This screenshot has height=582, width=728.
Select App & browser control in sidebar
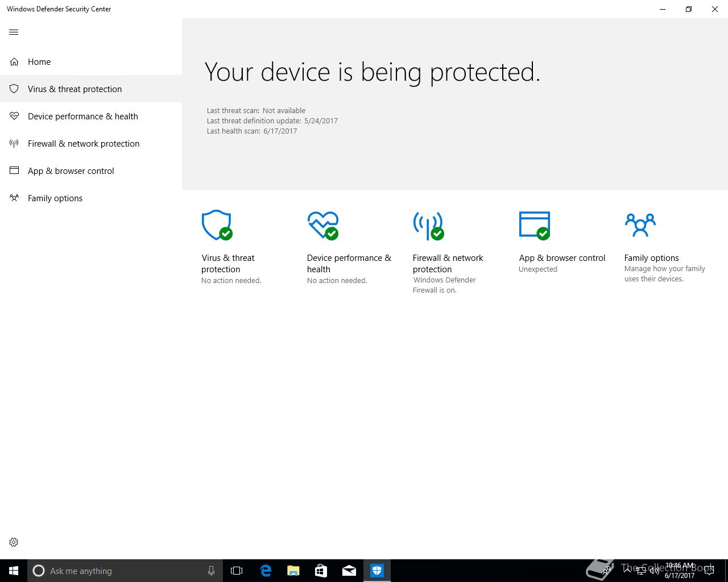coord(91,171)
